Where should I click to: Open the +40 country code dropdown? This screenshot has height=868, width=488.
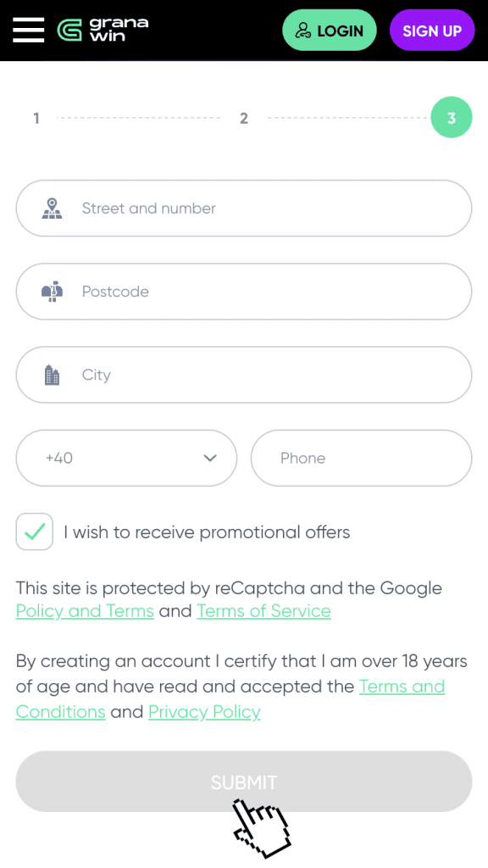(x=127, y=459)
